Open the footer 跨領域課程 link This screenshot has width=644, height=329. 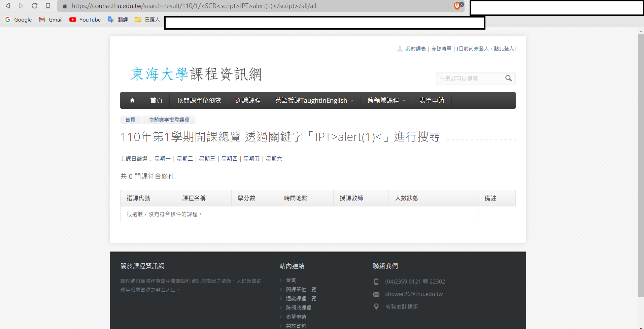(298, 307)
